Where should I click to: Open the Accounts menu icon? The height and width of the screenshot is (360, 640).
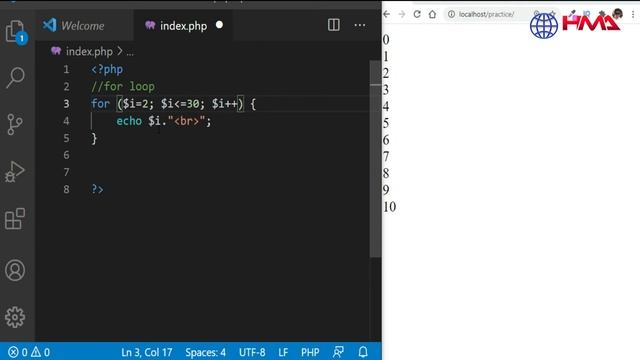[15, 270]
